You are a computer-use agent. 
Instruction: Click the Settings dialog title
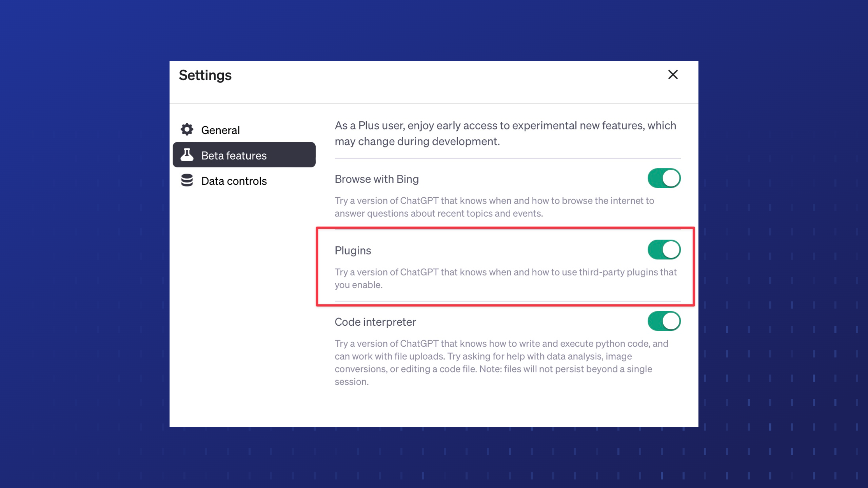click(x=205, y=76)
